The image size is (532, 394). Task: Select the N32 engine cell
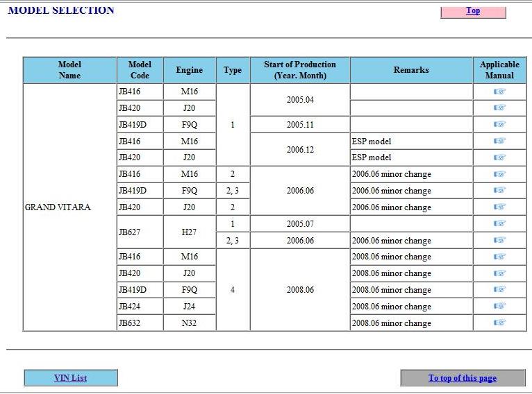tap(190, 323)
